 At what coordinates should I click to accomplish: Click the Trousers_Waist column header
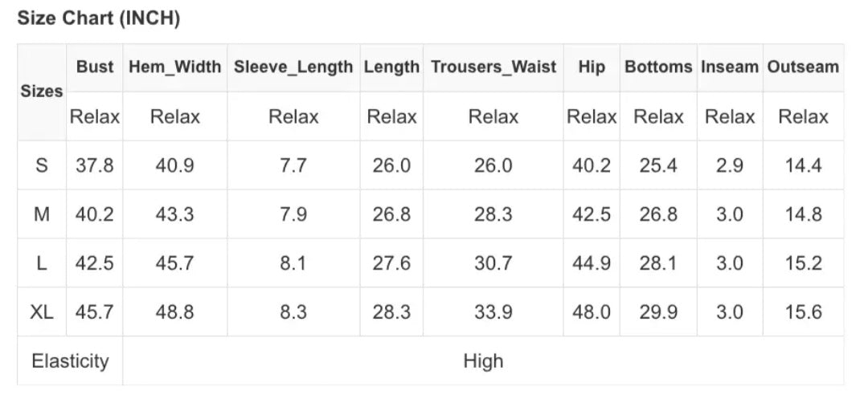point(493,67)
